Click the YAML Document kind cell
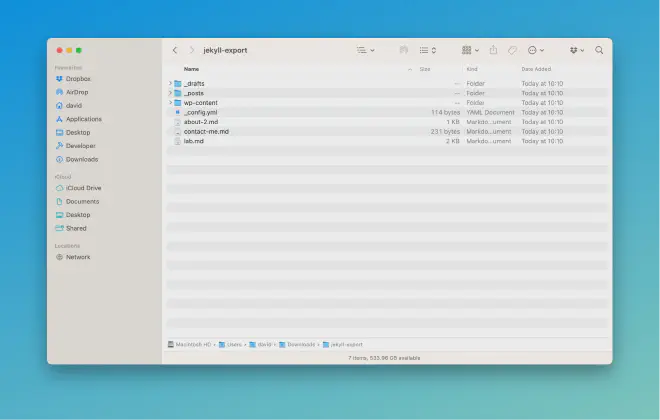This screenshot has height=420, width=660. click(490, 112)
